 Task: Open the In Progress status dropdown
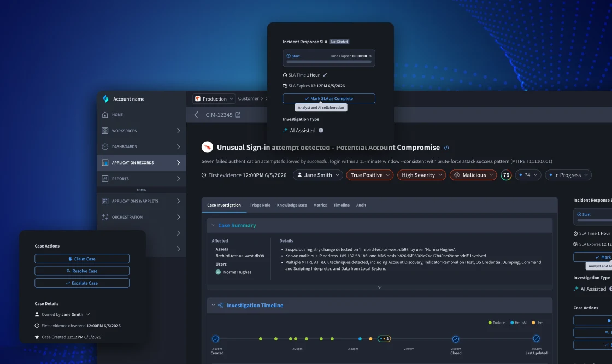(x=568, y=175)
